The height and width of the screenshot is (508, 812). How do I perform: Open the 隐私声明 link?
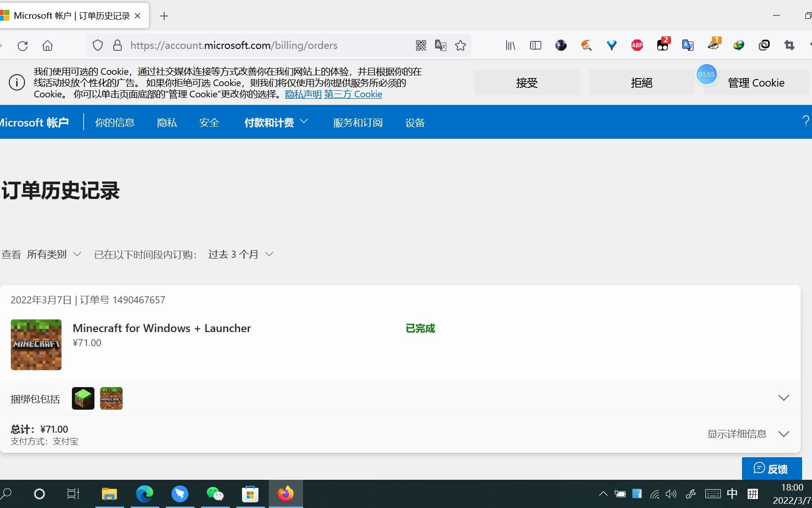[304, 94]
